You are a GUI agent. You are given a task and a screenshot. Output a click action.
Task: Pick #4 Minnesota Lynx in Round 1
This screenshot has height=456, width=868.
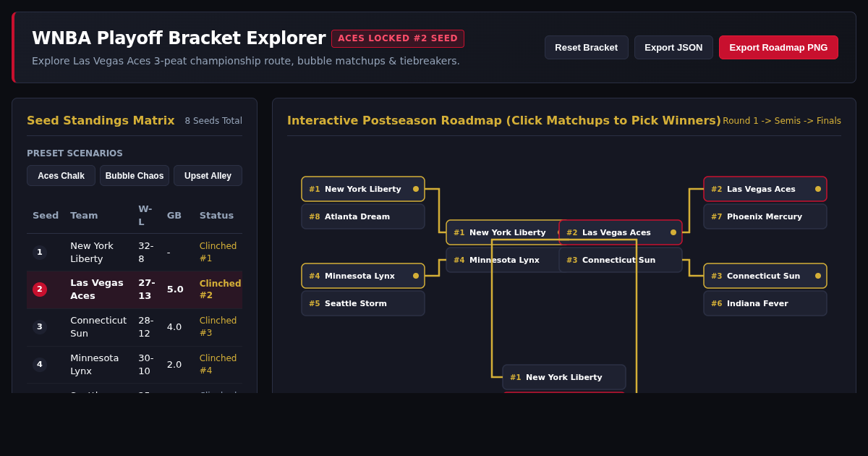(363, 276)
